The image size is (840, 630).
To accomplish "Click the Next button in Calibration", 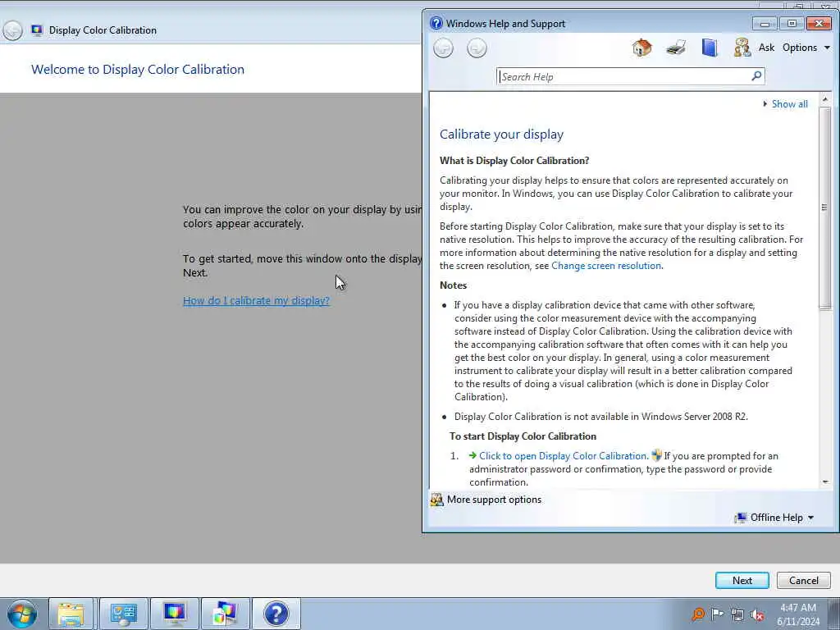I will tap(742, 580).
